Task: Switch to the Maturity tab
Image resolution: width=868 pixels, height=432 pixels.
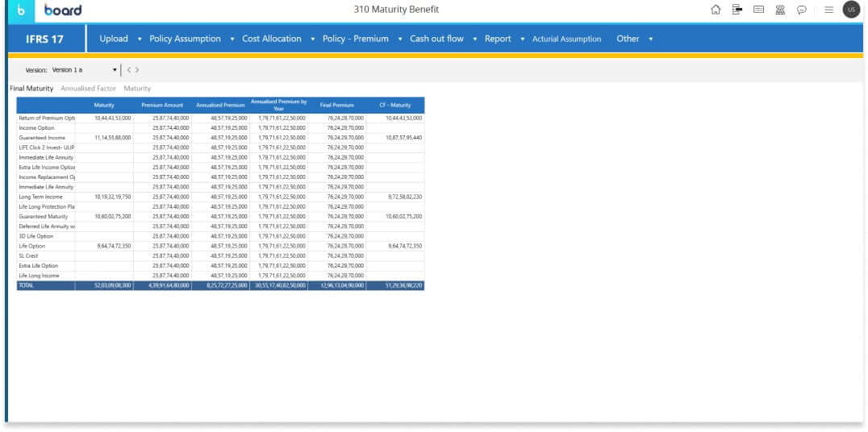Action: (x=137, y=88)
